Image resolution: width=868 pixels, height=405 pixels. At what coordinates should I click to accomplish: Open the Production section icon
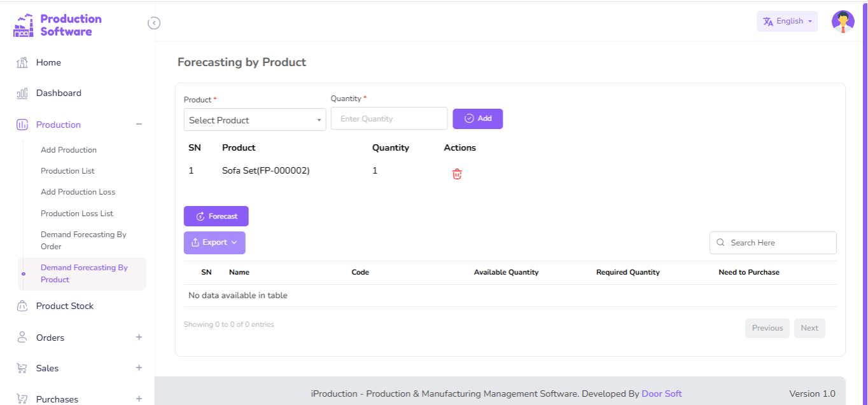[21, 125]
